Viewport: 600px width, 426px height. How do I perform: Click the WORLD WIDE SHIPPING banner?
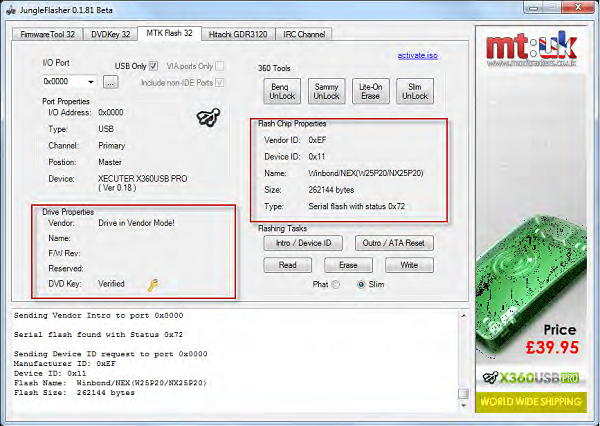click(x=531, y=402)
